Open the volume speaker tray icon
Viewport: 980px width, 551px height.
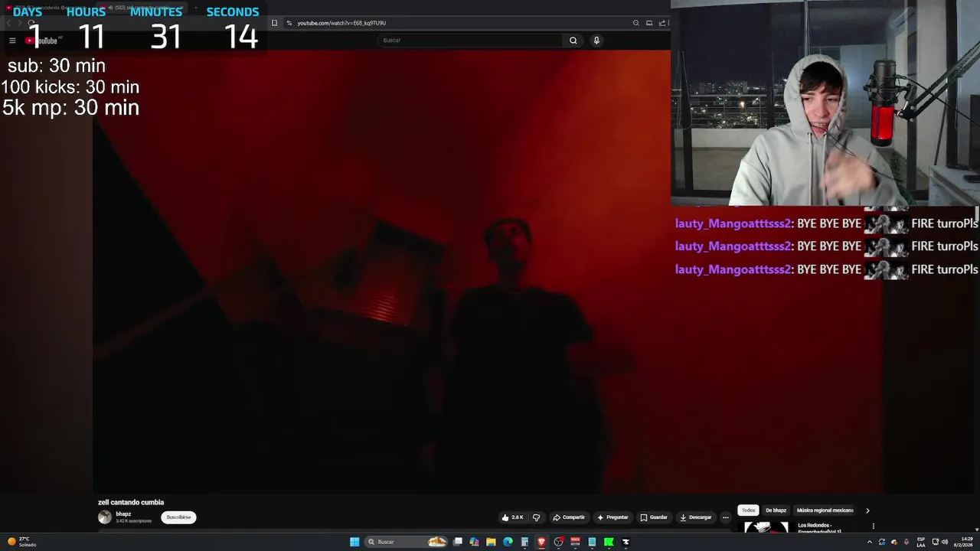click(945, 542)
